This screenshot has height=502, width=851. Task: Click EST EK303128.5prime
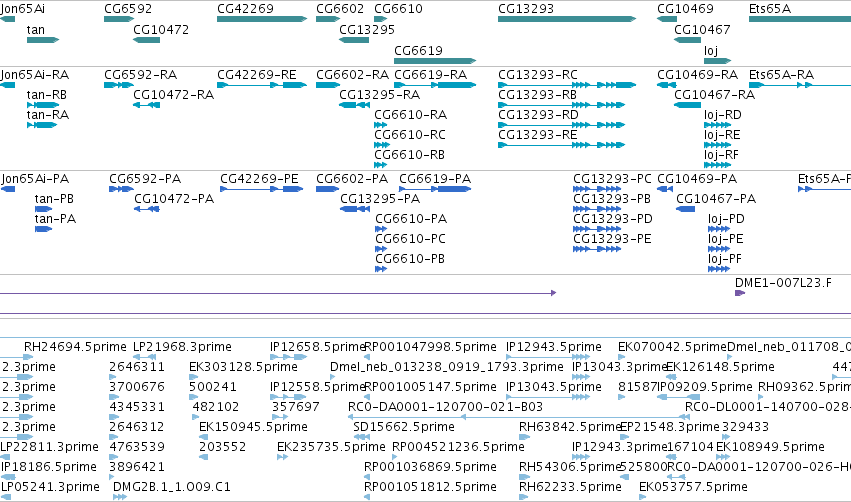point(243,367)
